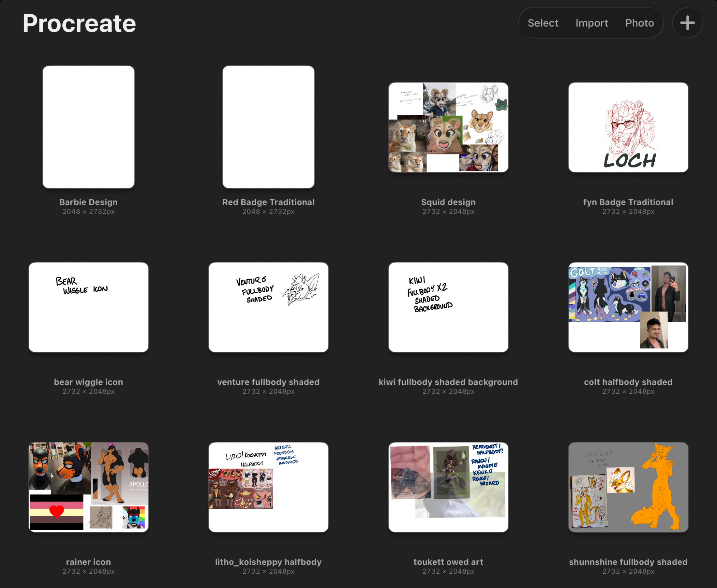
Task: Open the rainer icon artwork
Action: point(89,487)
